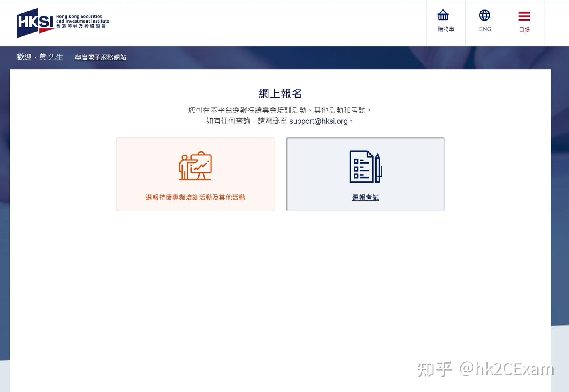Select the exam form and pencil icon
The image size is (569, 392).
pos(365,166)
